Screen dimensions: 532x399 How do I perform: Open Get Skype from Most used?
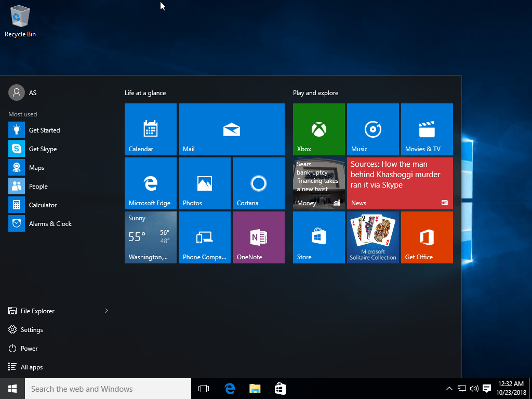58,149
